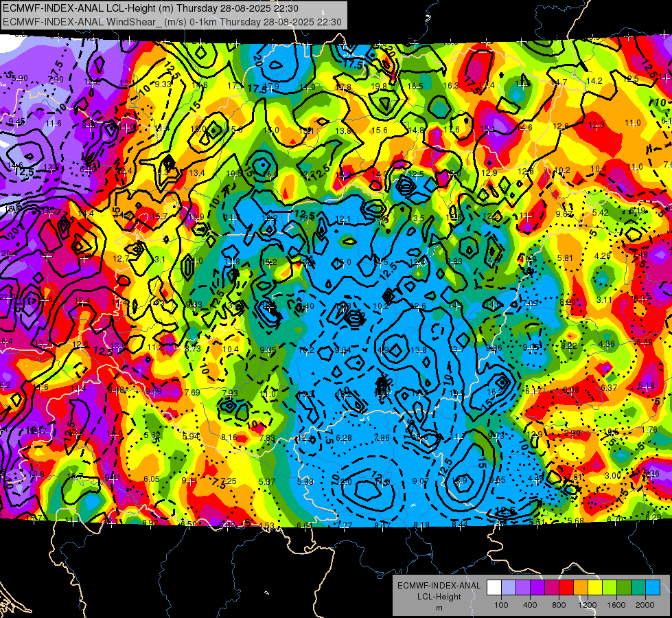Click the wind shear value 7.09

(530, 304)
